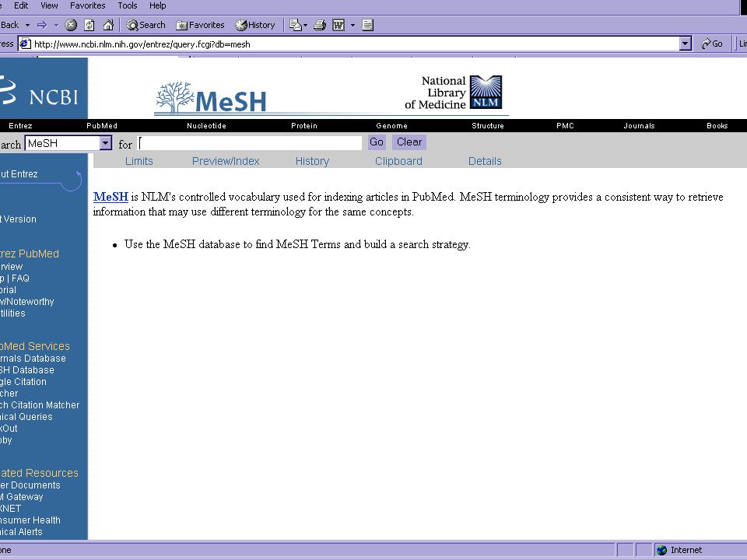Open the Help menu
747x560 pixels.
tap(158, 5)
